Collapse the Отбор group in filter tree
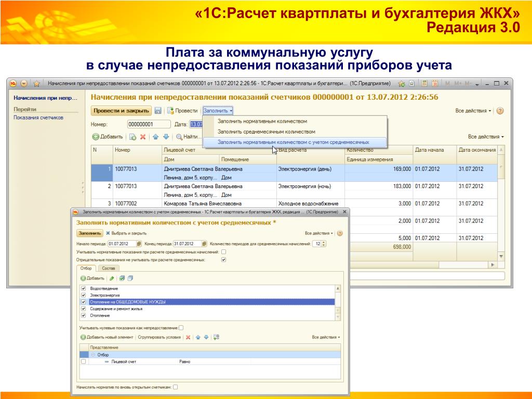 coord(93,355)
